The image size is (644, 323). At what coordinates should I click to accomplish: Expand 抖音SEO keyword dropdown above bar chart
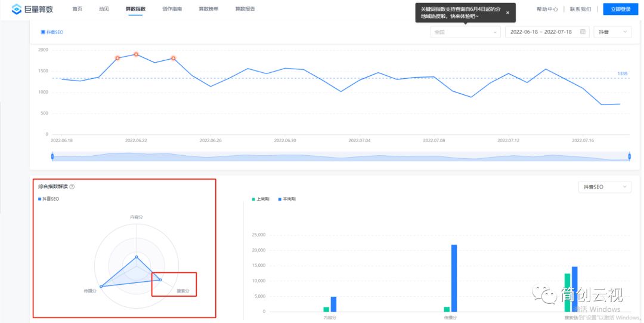[x=605, y=187]
